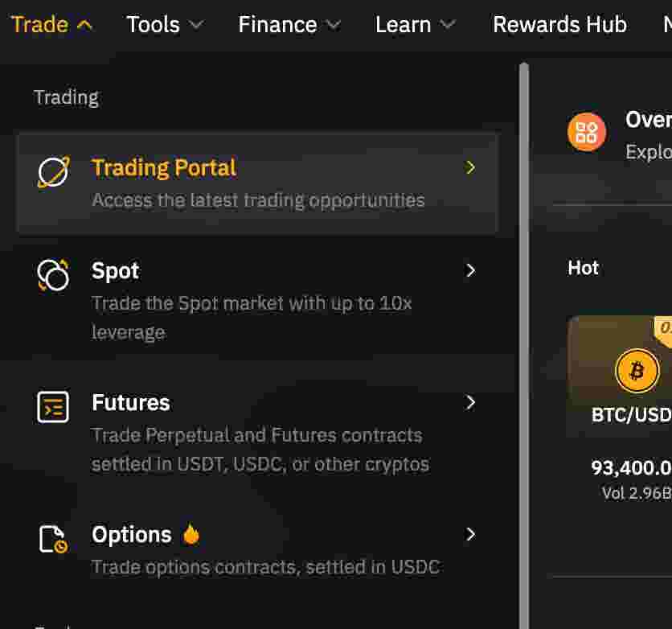
Task: Click the Bitcoin coin logo
Action: pyautogui.click(x=637, y=371)
